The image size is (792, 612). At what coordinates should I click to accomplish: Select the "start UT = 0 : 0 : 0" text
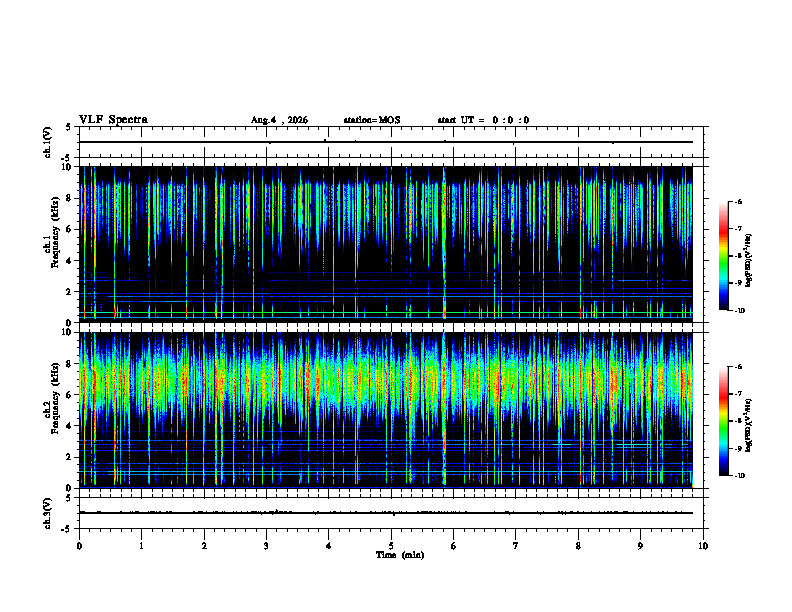tap(483, 120)
